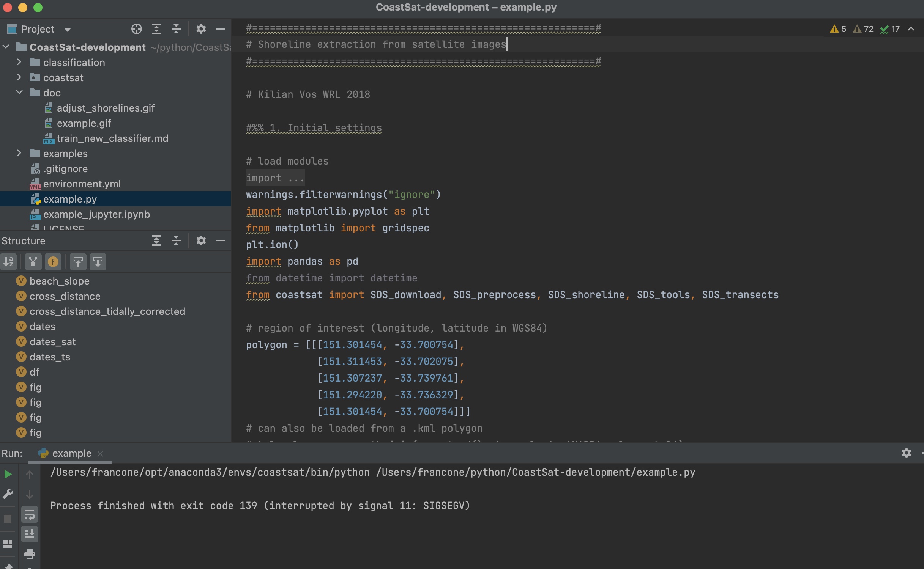Open environment.yml in project tree
Viewport: 924px width, 569px height.
click(82, 184)
